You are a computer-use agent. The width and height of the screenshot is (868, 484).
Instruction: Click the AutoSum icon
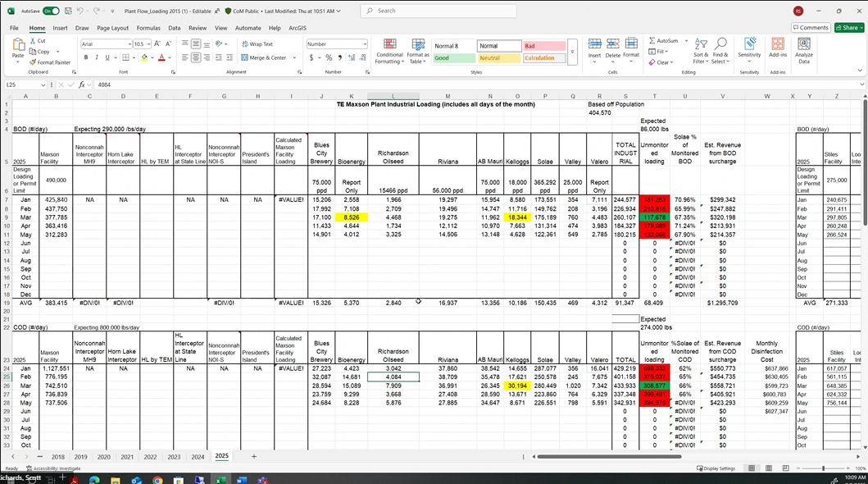tap(652, 40)
